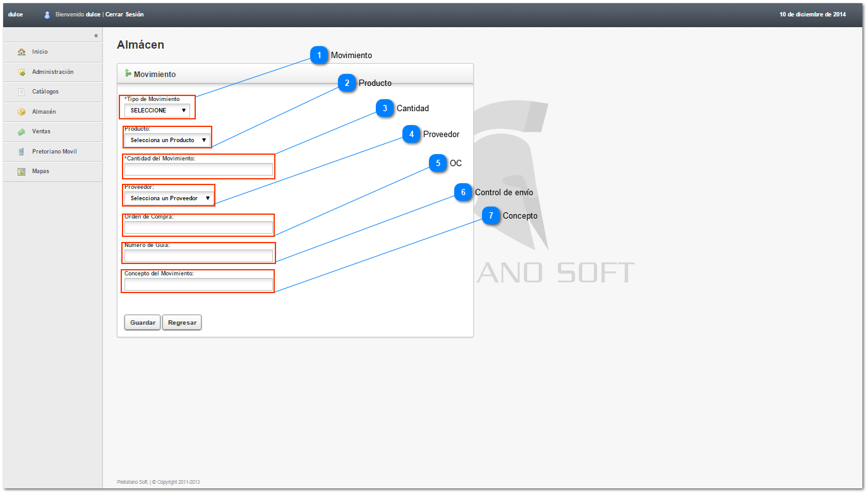Open the Pretoriano Movil menu item
The width and height of the screenshot is (868, 494).
click(x=52, y=152)
